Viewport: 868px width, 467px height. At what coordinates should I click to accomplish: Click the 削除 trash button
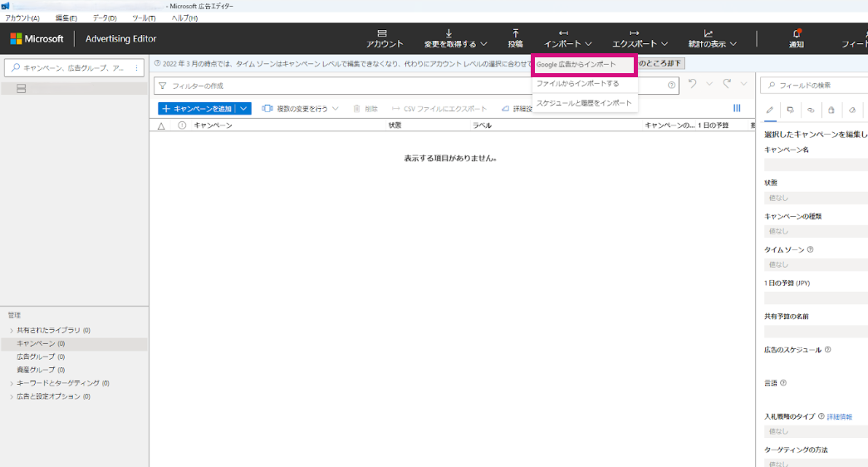365,109
